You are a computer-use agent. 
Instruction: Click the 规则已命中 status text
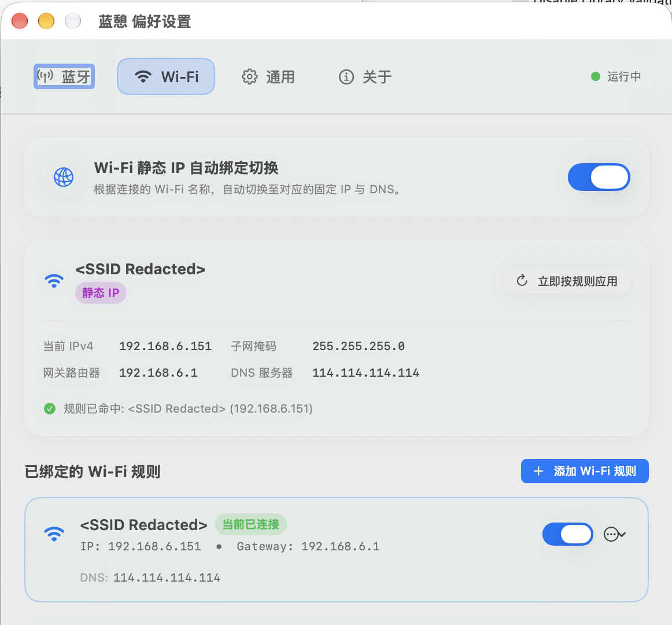pyautogui.click(x=188, y=409)
